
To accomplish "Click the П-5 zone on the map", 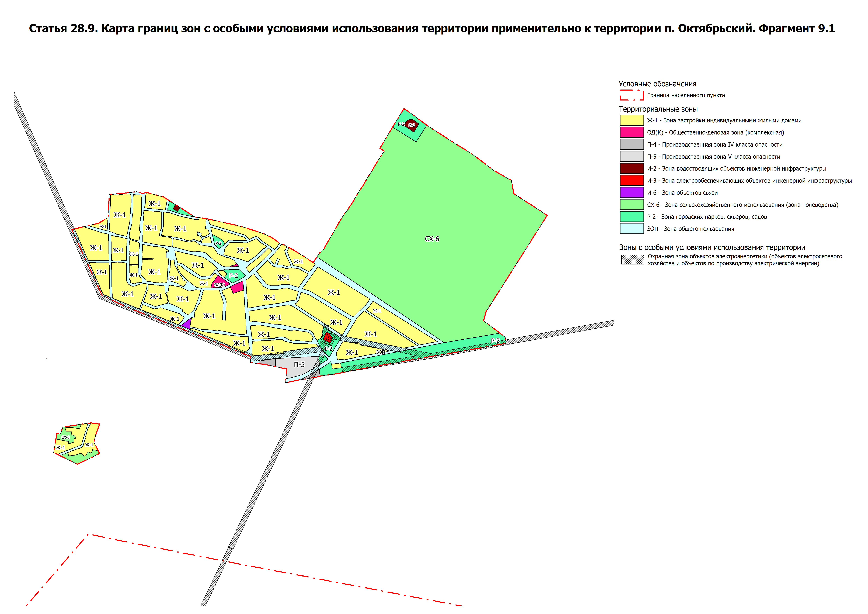I will pos(299,365).
